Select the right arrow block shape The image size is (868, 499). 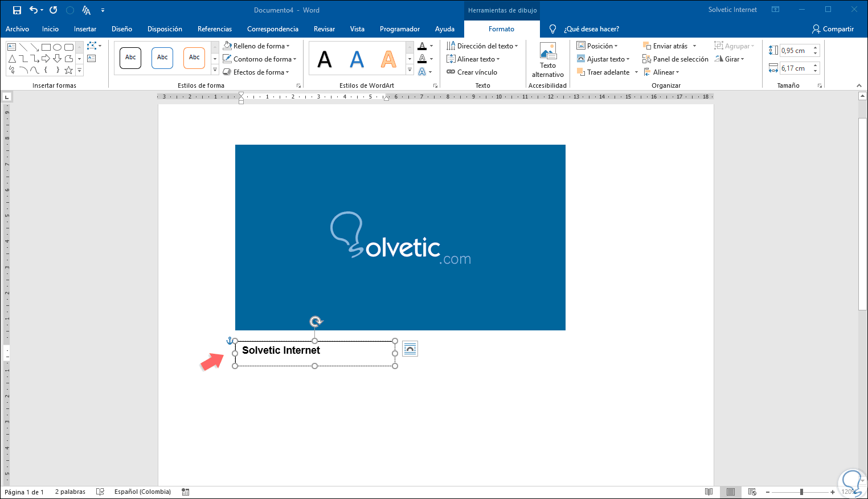(x=46, y=59)
